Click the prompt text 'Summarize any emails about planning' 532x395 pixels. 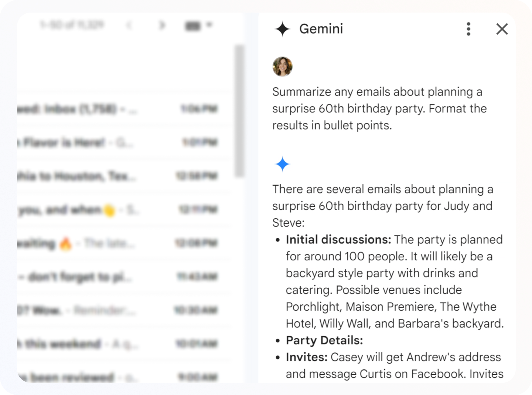point(372,92)
